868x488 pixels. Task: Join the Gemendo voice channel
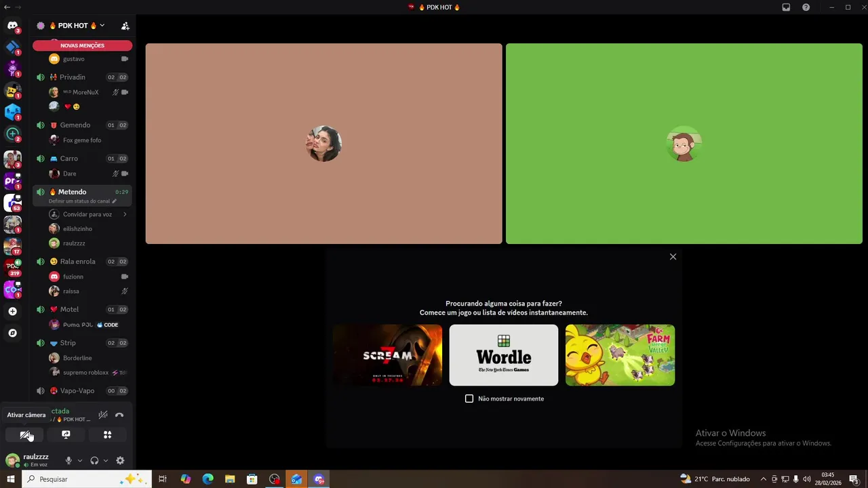point(82,125)
